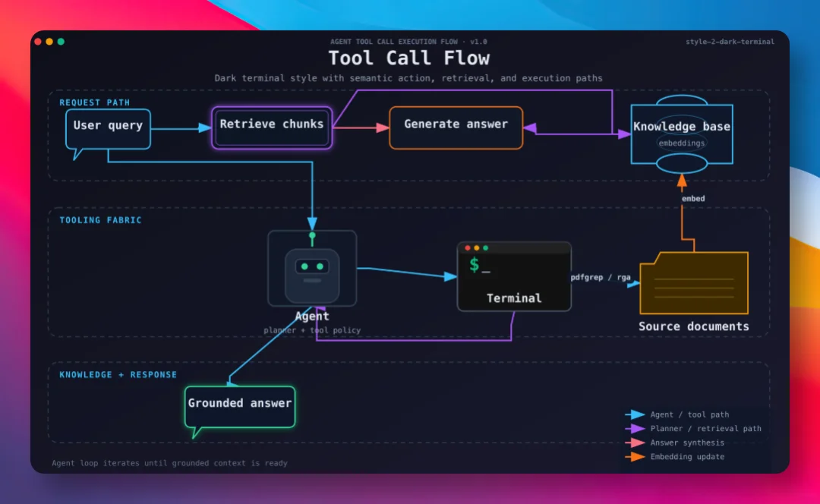Click the embed edge label
The image size is (820, 504).
[693, 199]
